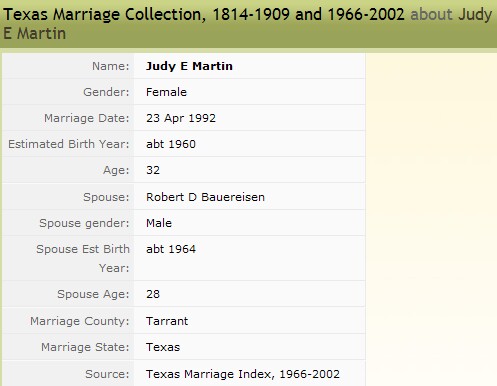
Task: Click the Source field label
Action: 107,374
